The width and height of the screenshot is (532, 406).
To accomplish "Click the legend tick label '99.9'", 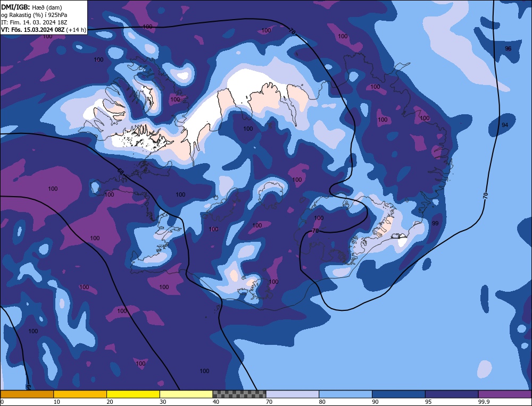I will [484, 402].
